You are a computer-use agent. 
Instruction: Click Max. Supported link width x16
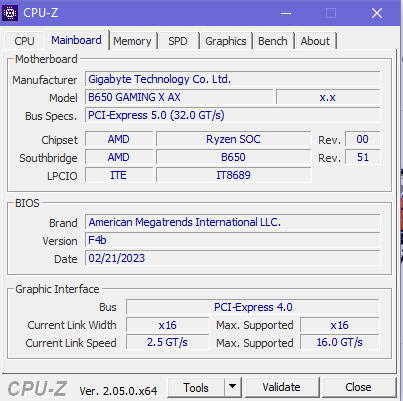pyautogui.click(x=340, y=325)
